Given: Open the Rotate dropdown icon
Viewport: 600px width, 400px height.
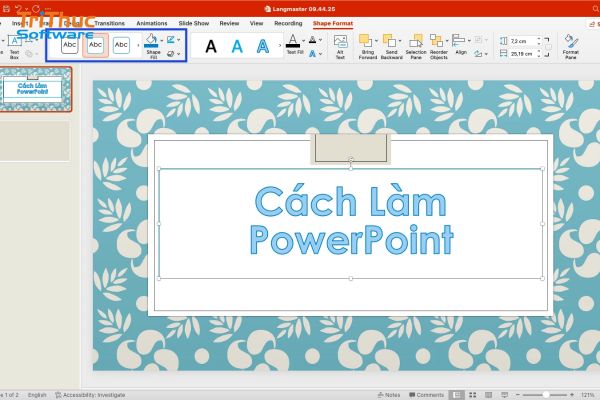Looking at the screenshot, I should tap(481, 54).
